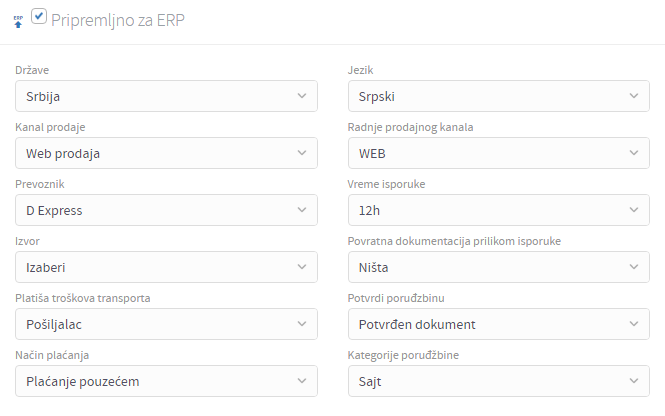Open the Jezik dropdown showing Srpski
The width and height of the screenshot is (665, 416).
point(499,96)
